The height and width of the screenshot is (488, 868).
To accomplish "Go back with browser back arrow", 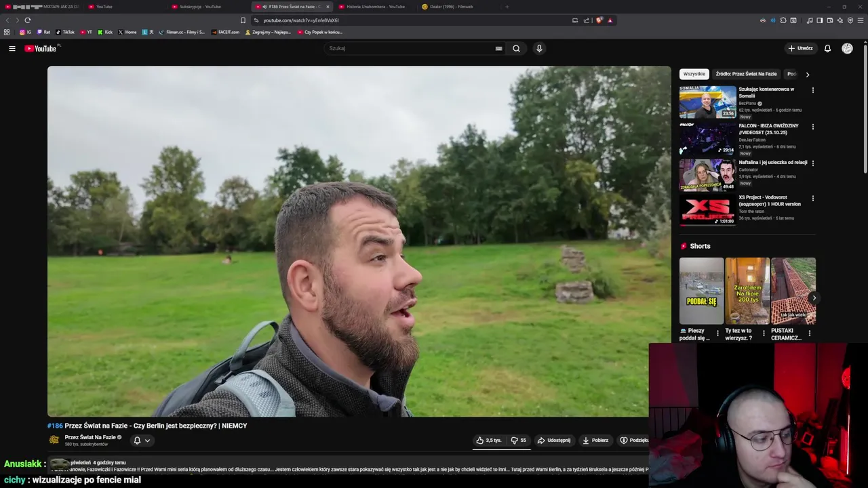I will pos(8,20).
